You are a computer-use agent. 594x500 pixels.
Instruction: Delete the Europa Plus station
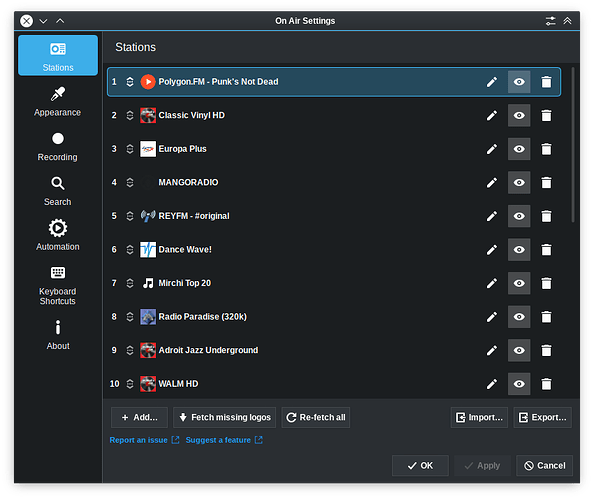point(546,149)
